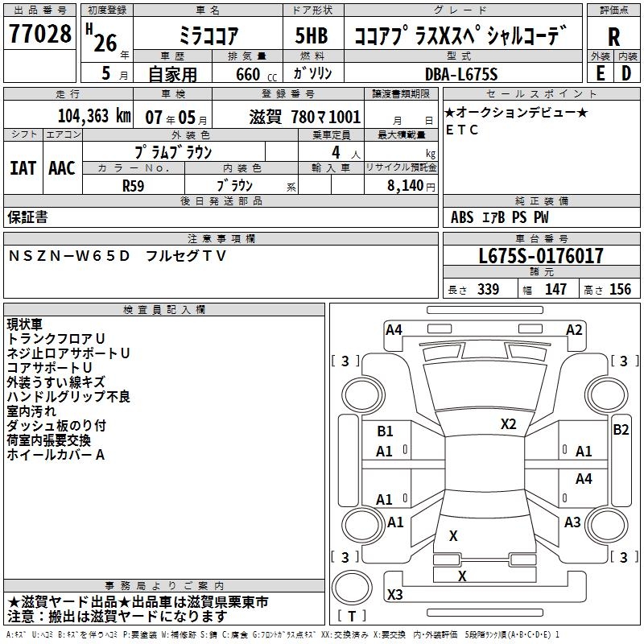The image size is (644, 644).
Task: Click the displacement value 660 cc
Action: click(x=257, y=74)
